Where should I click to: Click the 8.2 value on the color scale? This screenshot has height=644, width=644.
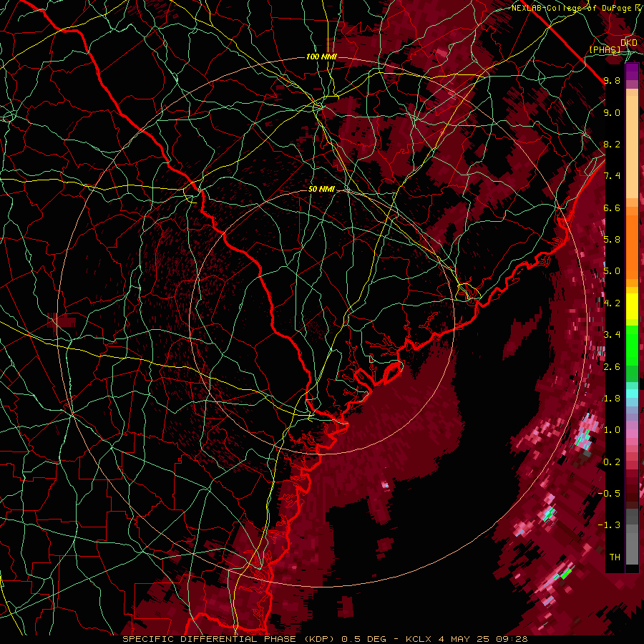point(612,144)
